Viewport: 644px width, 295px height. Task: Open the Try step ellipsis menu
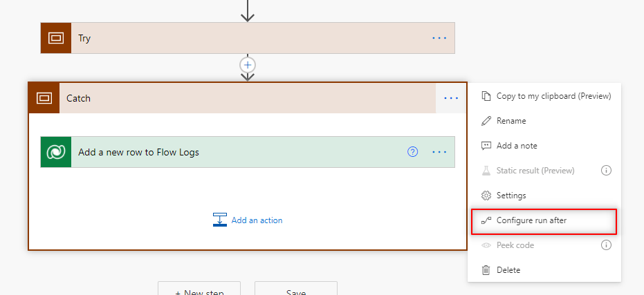439,38
